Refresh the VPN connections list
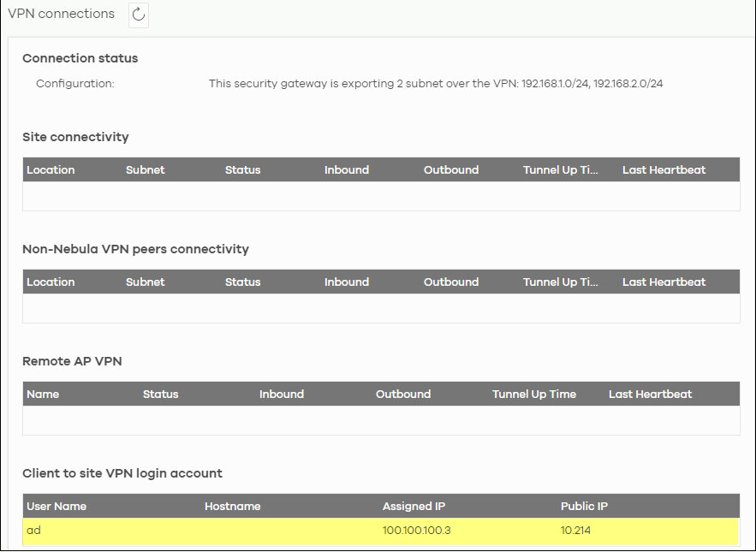This screenshot has height=552, width=756. (x=139, y=15)
